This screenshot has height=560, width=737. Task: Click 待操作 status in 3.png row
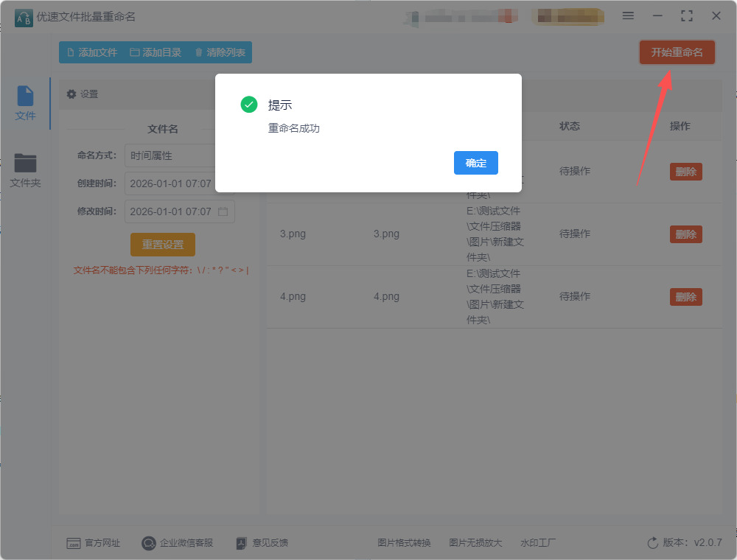[574, 234]
